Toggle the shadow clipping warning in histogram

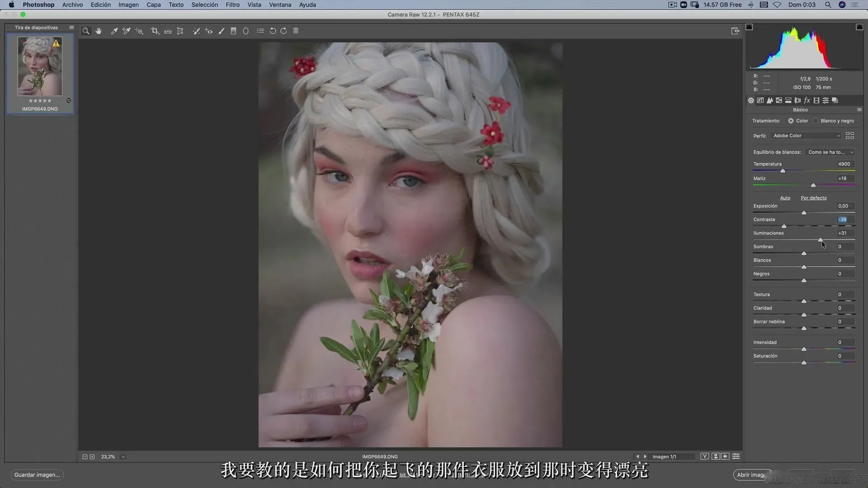(x=749, y=27)
